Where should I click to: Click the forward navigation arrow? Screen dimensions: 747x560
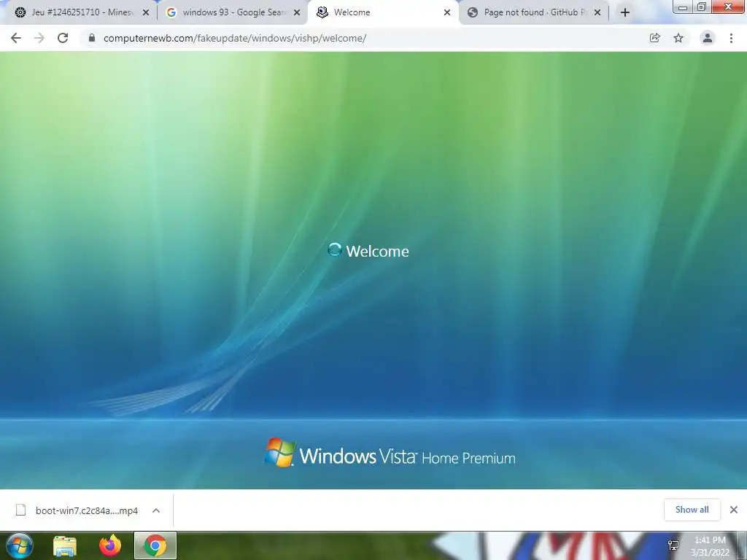tap(39, 38)
